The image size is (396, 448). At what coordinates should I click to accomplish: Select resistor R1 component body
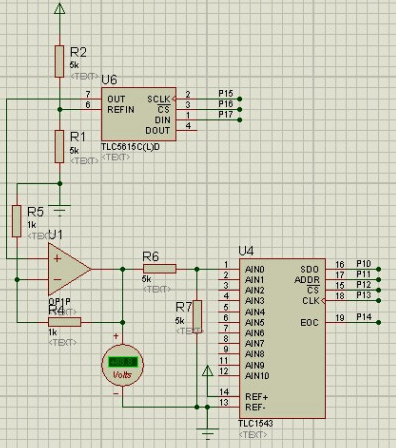coord(59,147)
